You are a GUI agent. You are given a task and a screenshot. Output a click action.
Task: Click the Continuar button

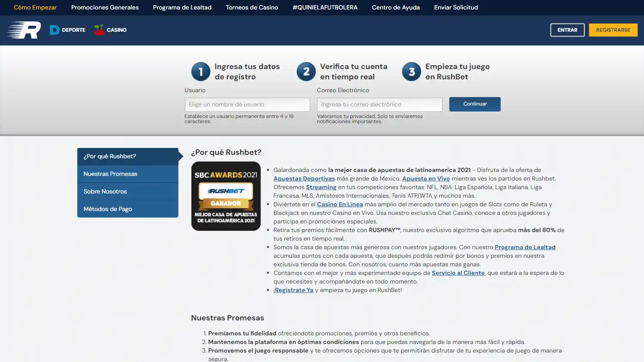pyautogui.click(x=475, y=104)
